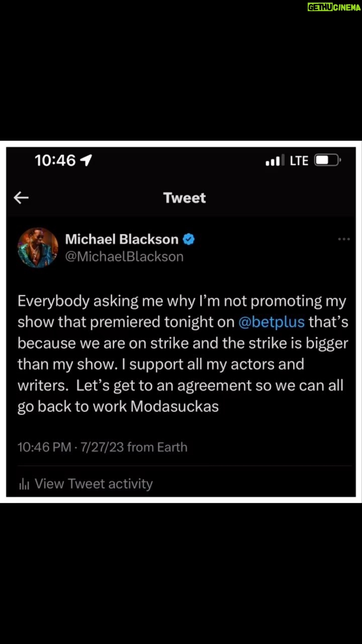Click the 10:46 PM tweet timestamp

point(44,447)
